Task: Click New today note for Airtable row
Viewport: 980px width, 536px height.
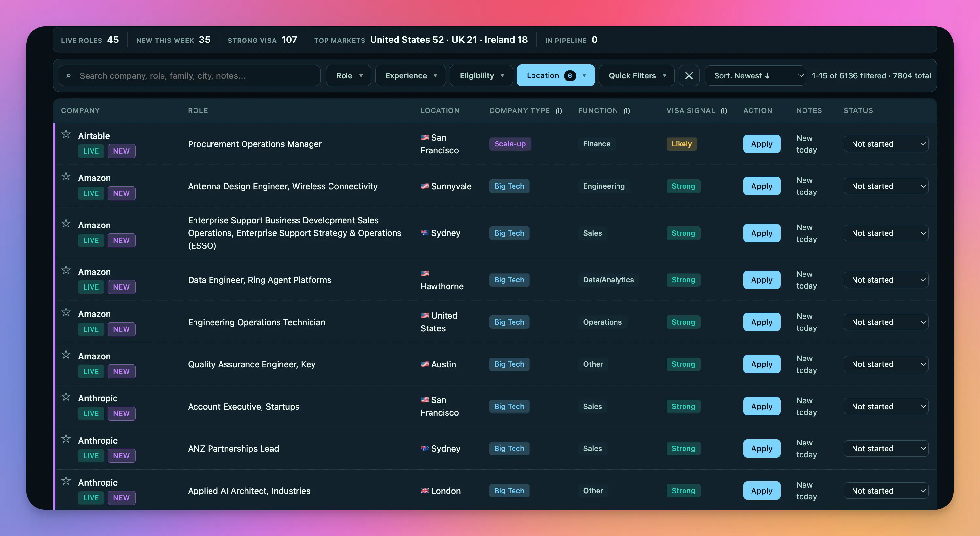Action: (x=806, y=144)
